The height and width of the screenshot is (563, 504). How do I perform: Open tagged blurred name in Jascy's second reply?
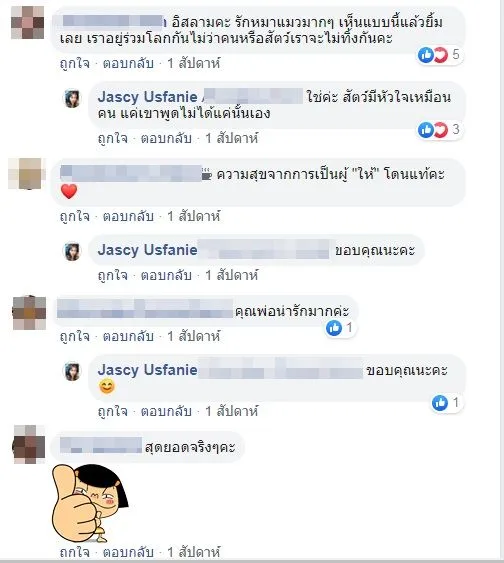[264, 250]
